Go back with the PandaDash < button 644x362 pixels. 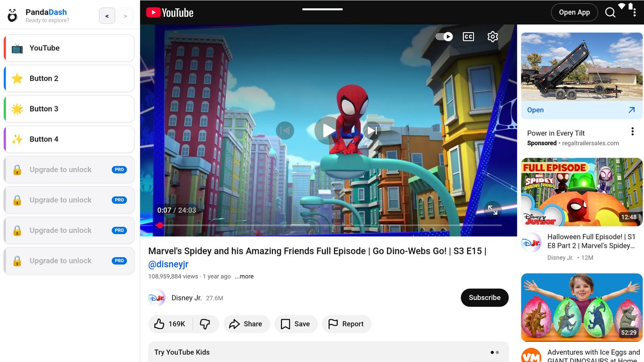click(107, 16)
